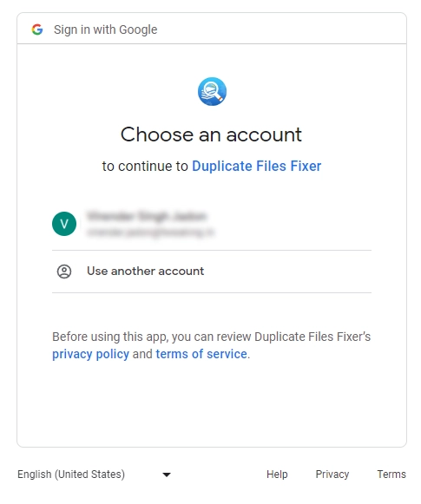Click the Before using this app notice text
Screen dimensions: 421x504
[x=211, y=345]
